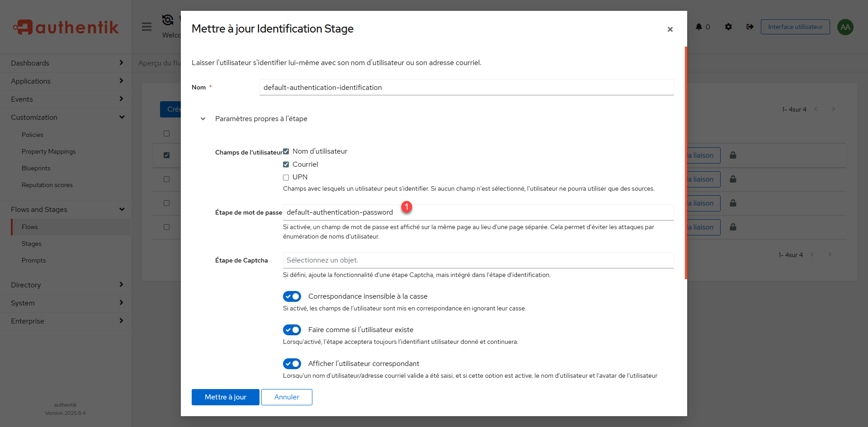Uncheck the Nom d'utilisateur checkbox
The height and width of the screenshot is (427, 868).
coord(286,151)
